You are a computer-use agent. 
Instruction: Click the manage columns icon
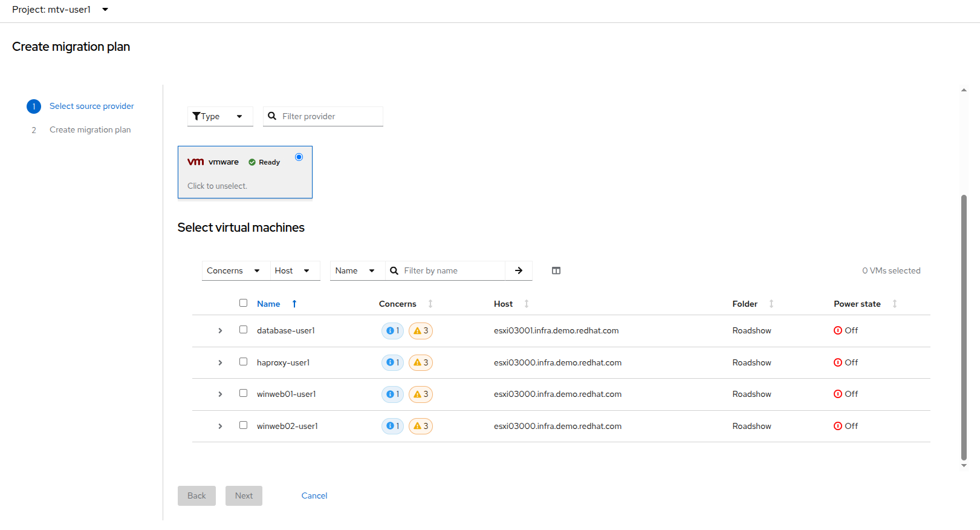[x=556, y=270]
